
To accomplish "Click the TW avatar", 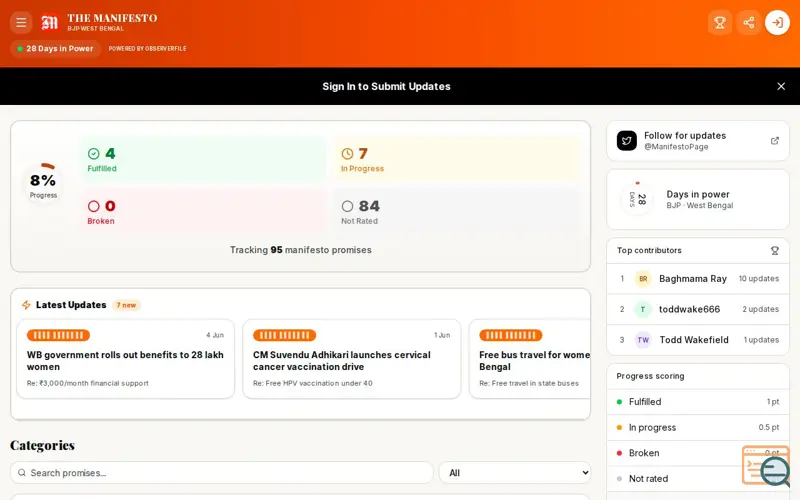I will pos(643,340).
